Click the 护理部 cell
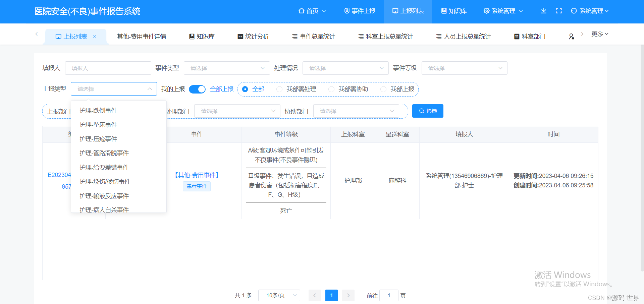The width and height of the screenshot is (644, 304). click(353, 181)
